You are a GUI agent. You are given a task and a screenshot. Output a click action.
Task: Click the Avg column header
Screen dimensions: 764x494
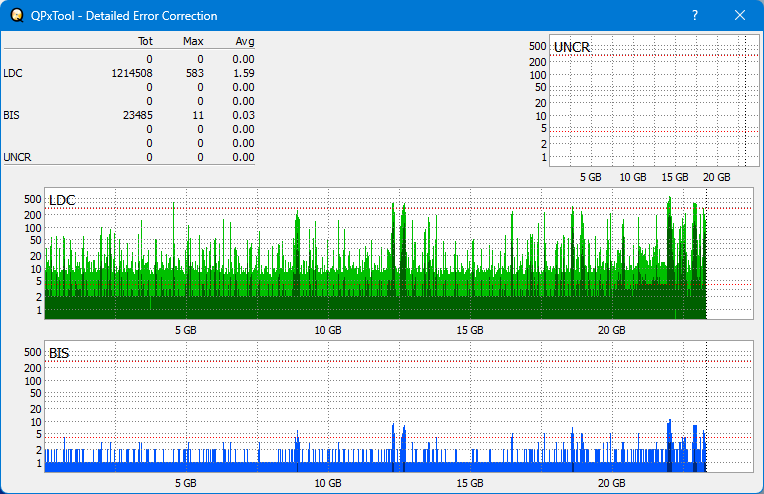tap(245, 41)
